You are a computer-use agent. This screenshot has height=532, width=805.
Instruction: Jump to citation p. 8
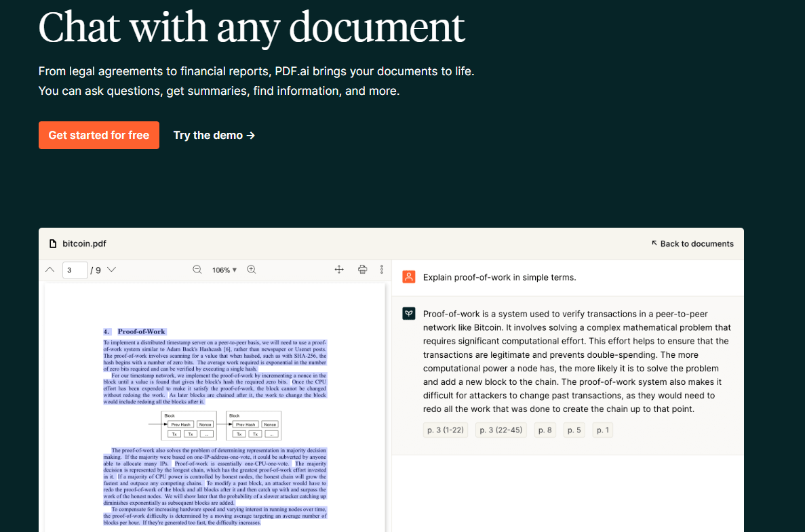[x=545, y=430]
